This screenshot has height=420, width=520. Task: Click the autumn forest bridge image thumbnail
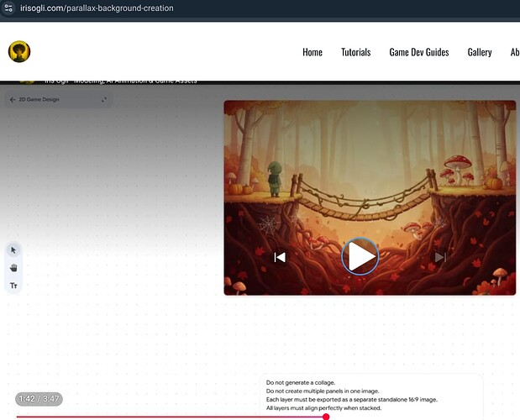point(370,198)
